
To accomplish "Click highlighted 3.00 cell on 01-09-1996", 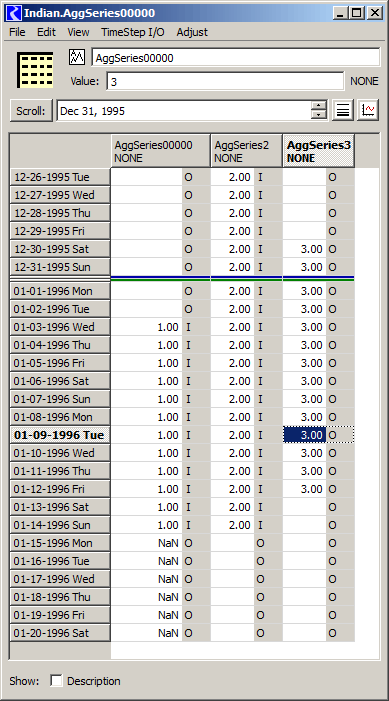I will (x=304, y=435).
